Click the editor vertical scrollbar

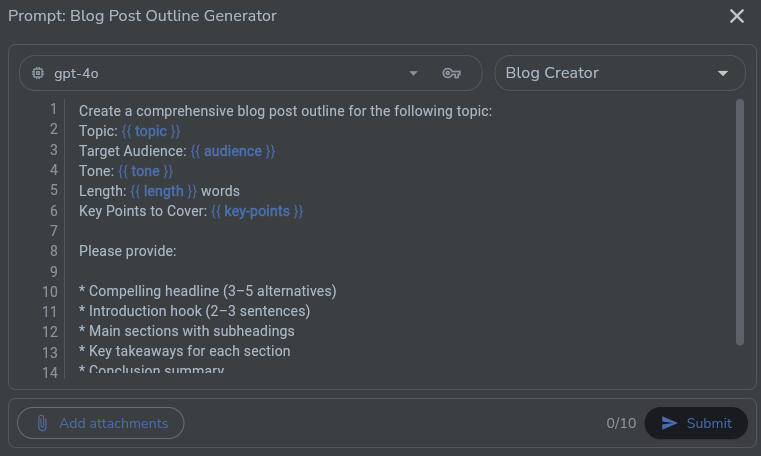point(740,222)
